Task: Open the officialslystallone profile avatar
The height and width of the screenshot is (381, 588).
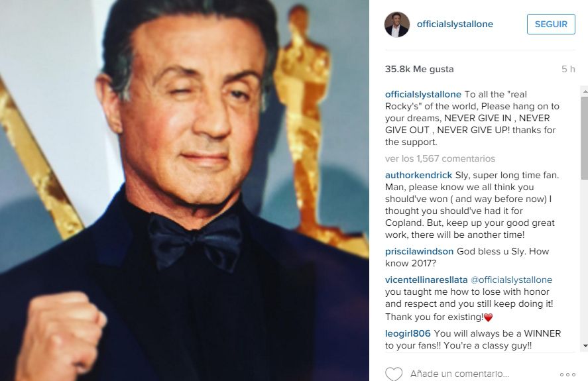Action: coord(396,25)
